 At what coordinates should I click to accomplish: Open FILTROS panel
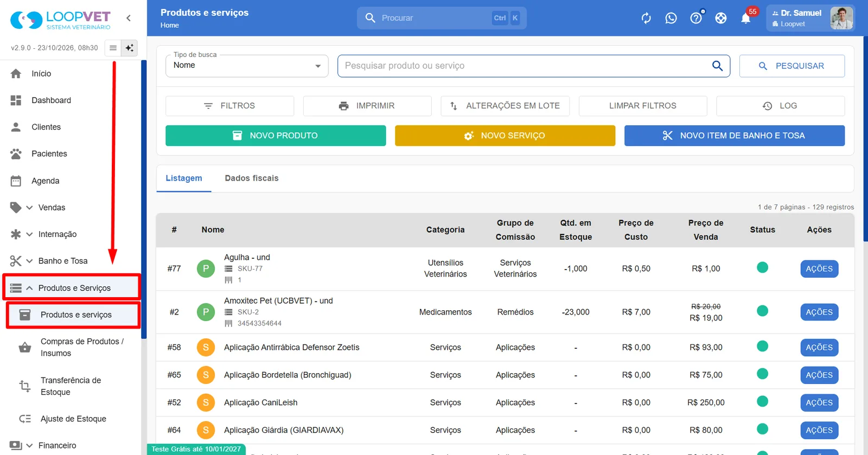(x=229, y=106)
